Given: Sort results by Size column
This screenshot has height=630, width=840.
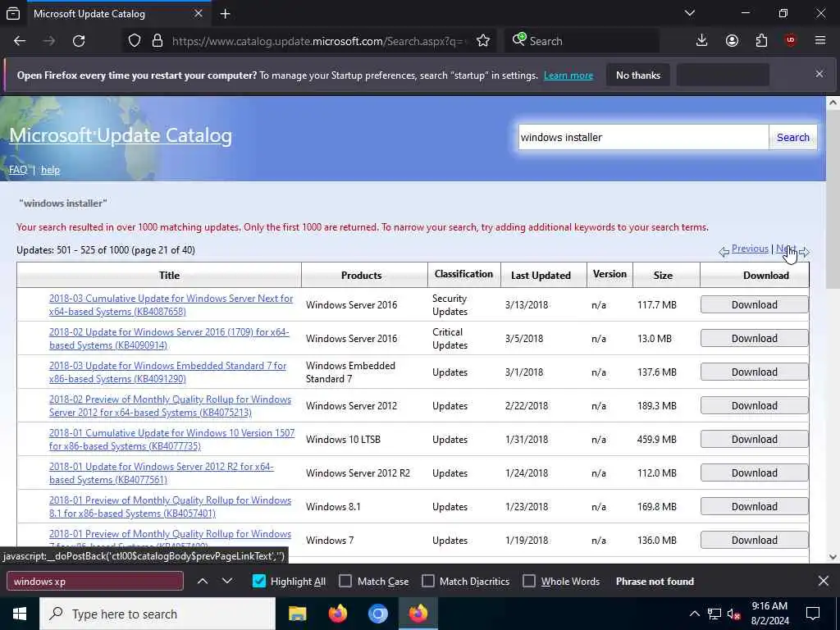Looking at the screenshot, I should point(663,276).
